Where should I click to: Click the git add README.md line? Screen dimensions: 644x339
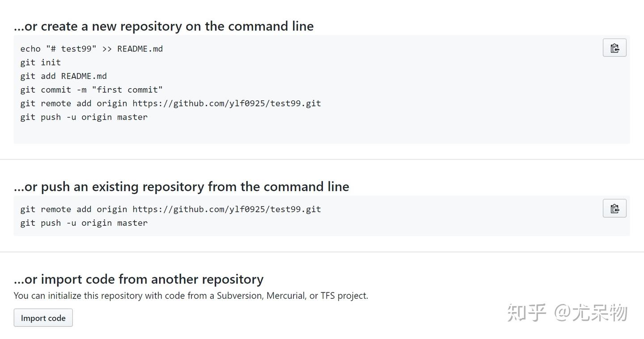pyautogui.click(x=64, y=76)
